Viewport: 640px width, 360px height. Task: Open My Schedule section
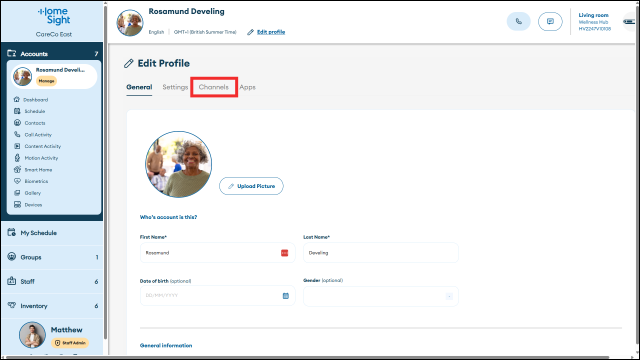(x=53, y=233)
